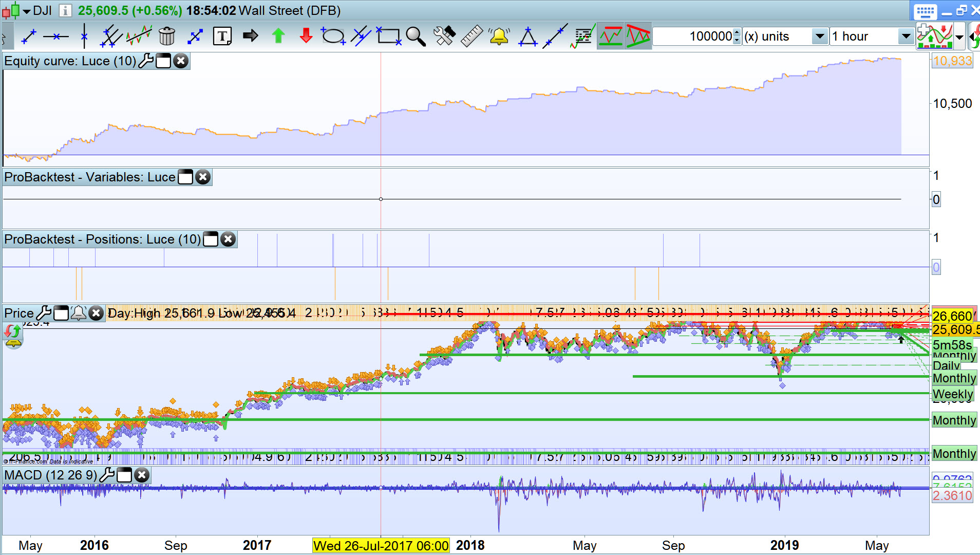Click the trash can delete-objects icon
Screen dimensions: 980x555
point(167,36)
